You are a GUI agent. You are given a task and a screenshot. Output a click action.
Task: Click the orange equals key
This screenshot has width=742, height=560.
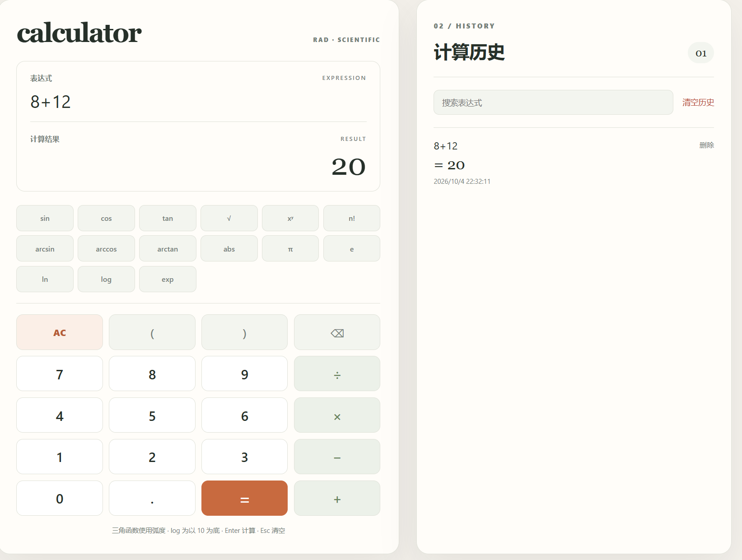(x=244, y=499)
